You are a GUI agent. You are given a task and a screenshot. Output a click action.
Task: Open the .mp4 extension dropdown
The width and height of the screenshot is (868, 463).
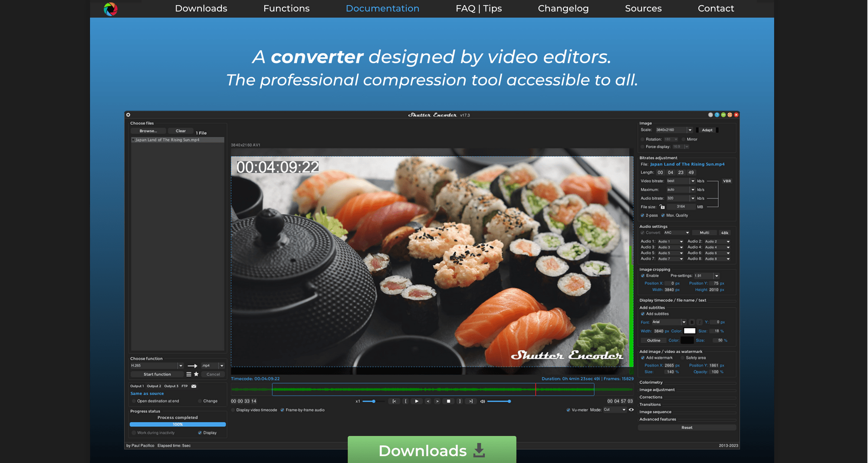[213, 366]
